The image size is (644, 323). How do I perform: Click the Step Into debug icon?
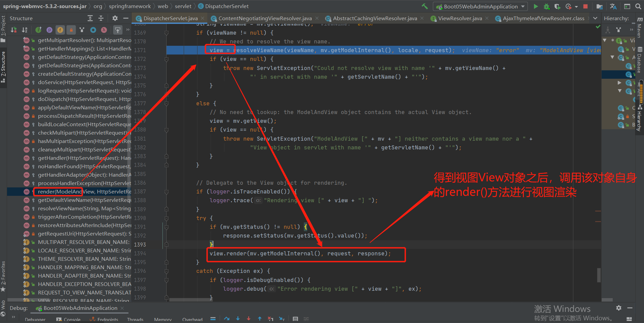point(238,318)
